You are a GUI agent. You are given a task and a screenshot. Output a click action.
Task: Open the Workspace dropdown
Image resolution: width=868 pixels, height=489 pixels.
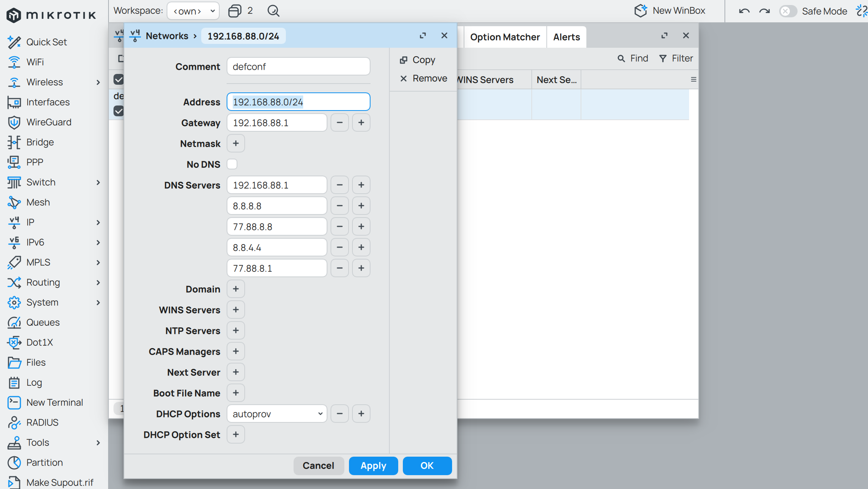(193, 11)
